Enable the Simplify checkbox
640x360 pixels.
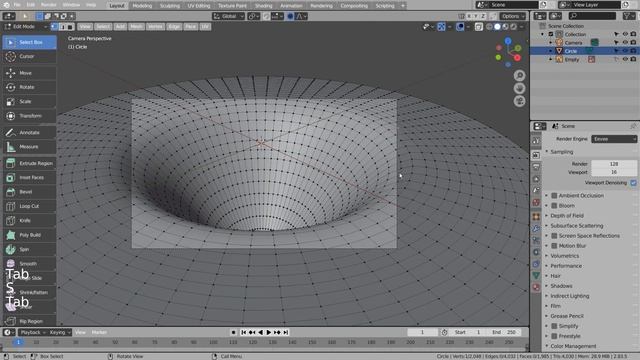click(554, 326)
